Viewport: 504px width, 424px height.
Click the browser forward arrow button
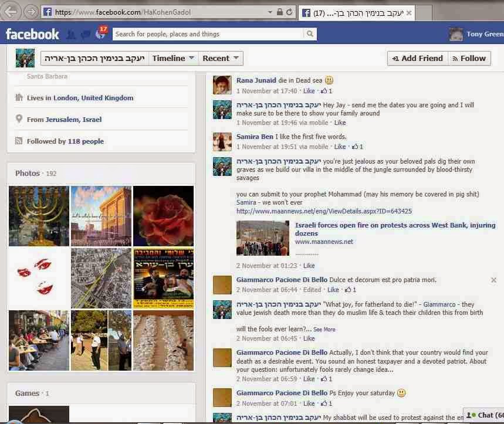click(31, 12)
